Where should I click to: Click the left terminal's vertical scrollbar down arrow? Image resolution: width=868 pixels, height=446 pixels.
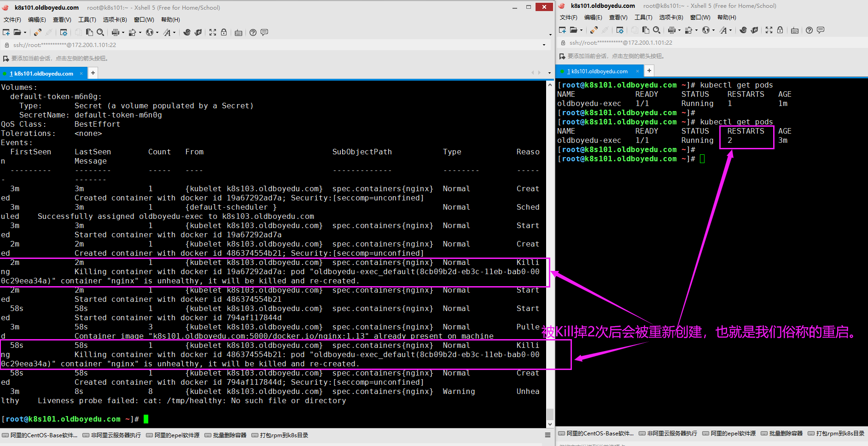click(x=550, y=424)
